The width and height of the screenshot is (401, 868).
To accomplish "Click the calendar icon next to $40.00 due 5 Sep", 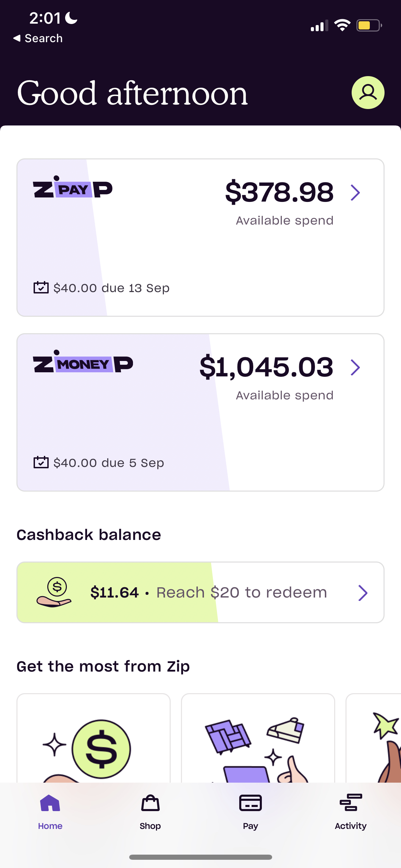I will click(41, 462).
